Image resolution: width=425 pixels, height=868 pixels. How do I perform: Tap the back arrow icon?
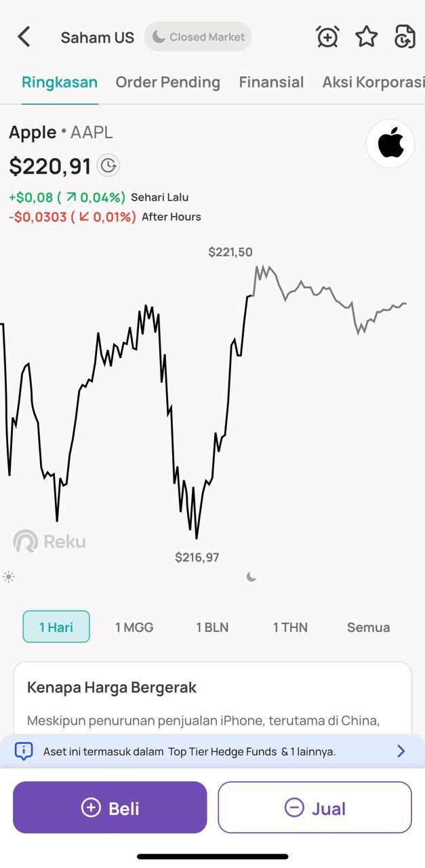pos(24,37)
